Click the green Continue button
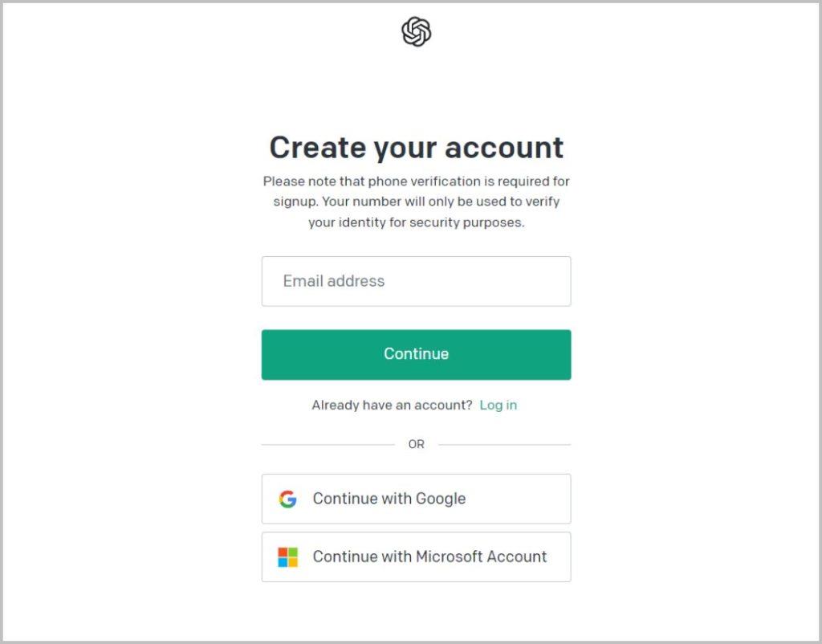The width and height of the screenshot is (822, 644). (417, 354)
